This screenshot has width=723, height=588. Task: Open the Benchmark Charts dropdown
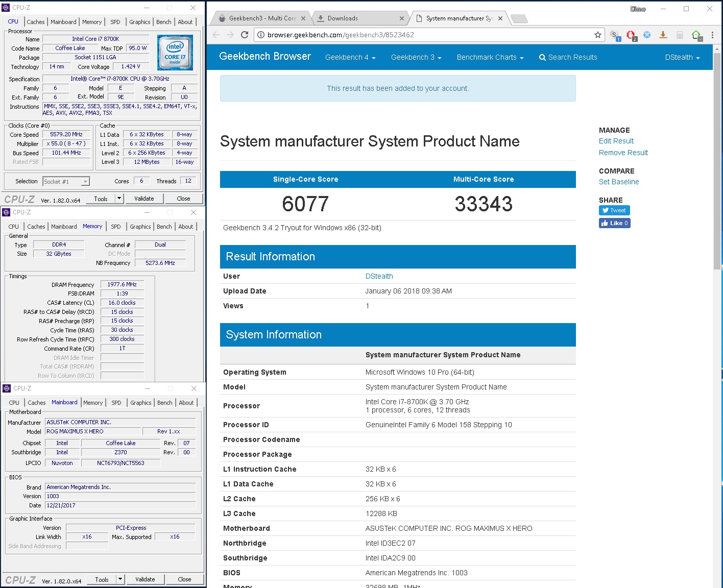coord(490,57)
